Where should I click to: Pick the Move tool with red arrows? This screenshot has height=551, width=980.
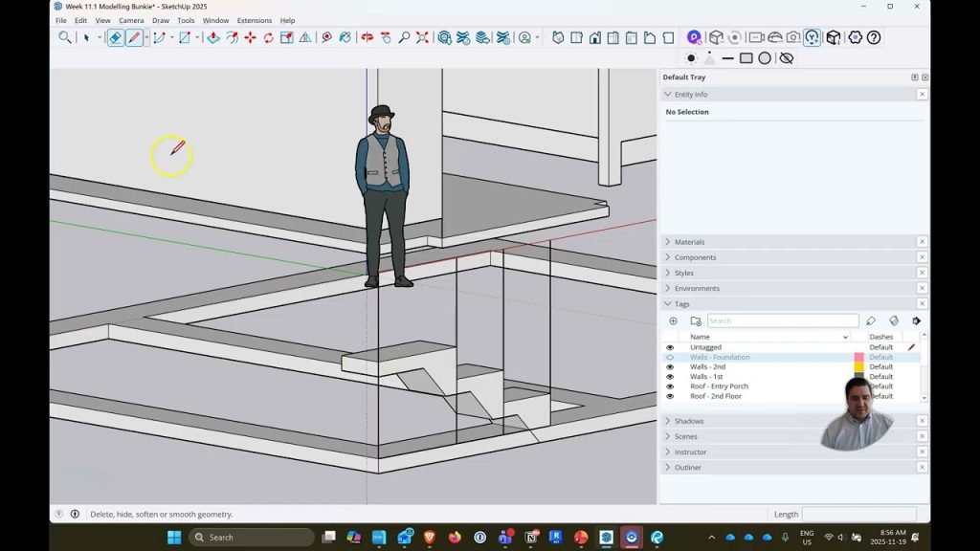(x=250, y=38)
